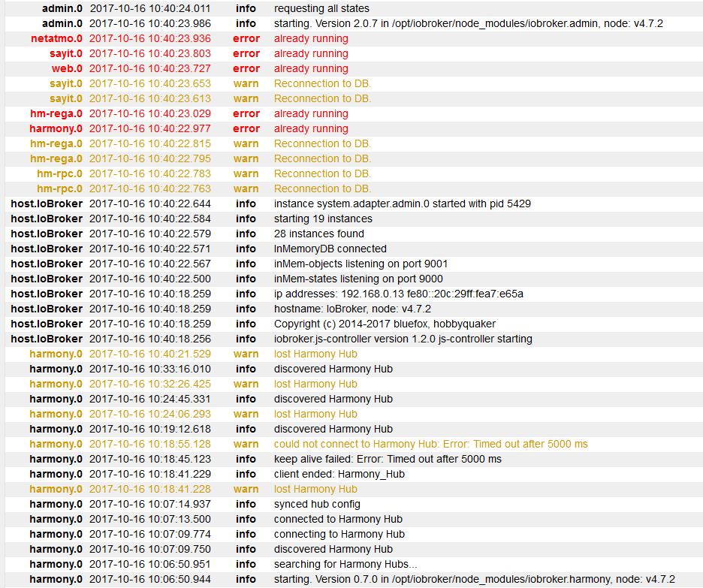The height and width of the screenshot is (588, 703).
Task: Select 'searching for Harmony Hubs...' message
Action: pyautogui.click(x=345, y=564)
